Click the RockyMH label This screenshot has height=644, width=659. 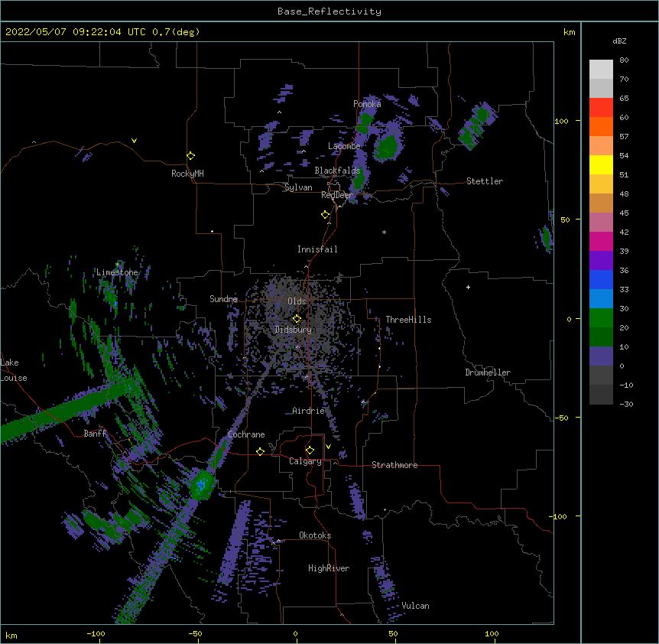tap(187, 174)
